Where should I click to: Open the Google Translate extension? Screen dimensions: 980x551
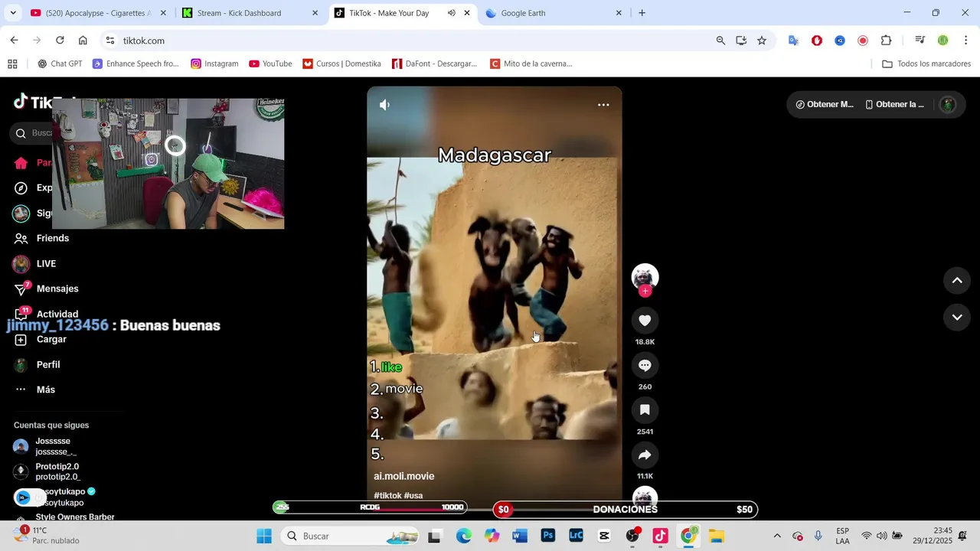click(794, 41)
